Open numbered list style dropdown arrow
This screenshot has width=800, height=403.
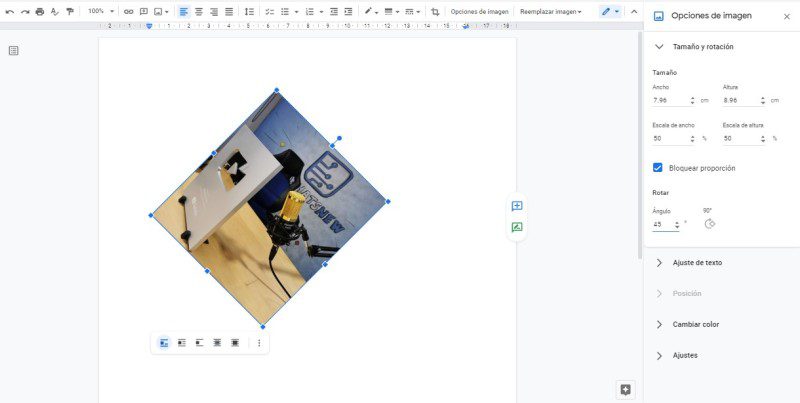321,11
